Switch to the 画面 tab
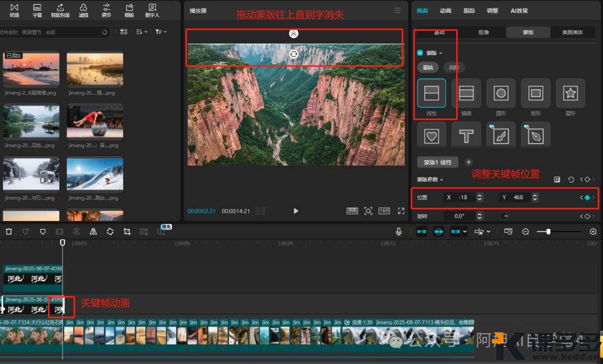 (x=422, y=11)
